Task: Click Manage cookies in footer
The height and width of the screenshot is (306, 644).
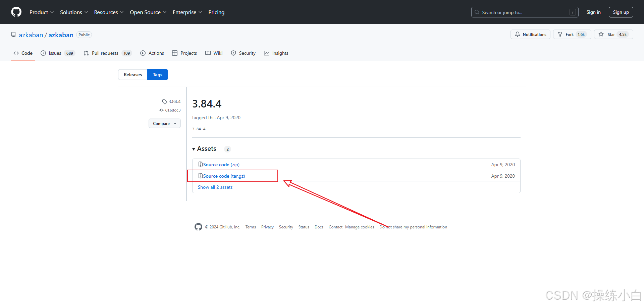Action: coord(360,227)
